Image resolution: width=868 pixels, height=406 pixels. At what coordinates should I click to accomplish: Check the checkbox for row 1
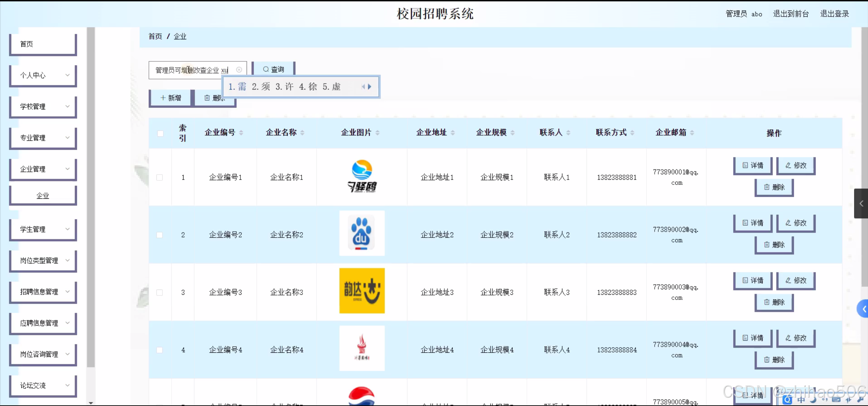click(160, 177)
